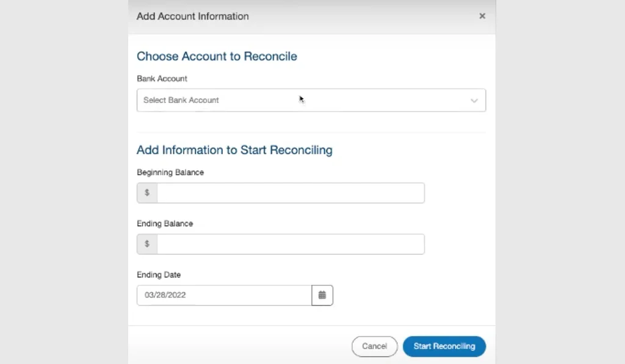Close the Add Account Information dialog

coord(482,16)
